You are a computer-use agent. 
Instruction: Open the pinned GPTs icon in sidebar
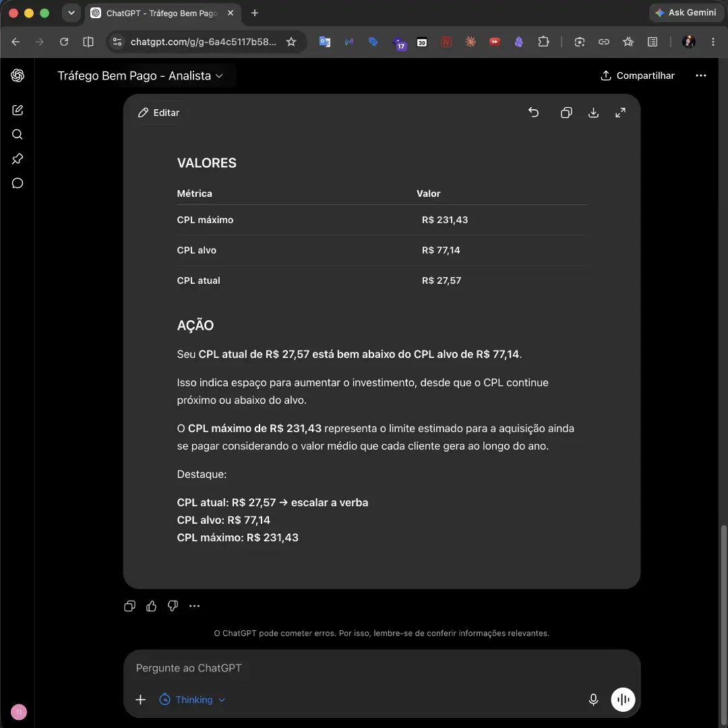[17, 159]
